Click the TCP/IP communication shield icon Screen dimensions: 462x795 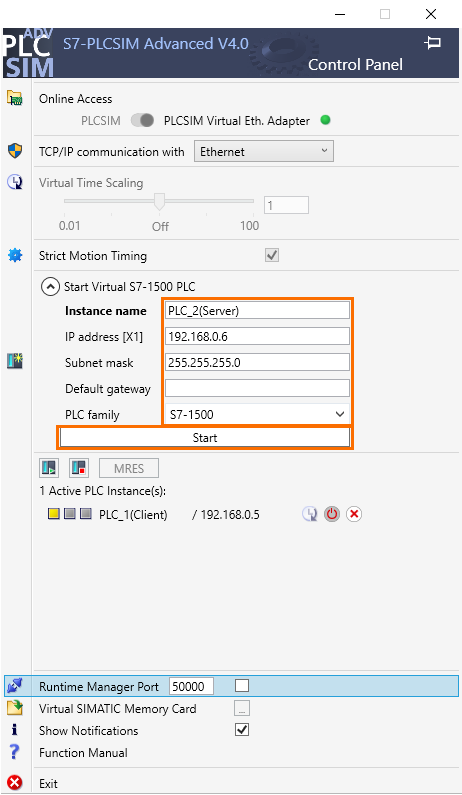coord(15,151)
